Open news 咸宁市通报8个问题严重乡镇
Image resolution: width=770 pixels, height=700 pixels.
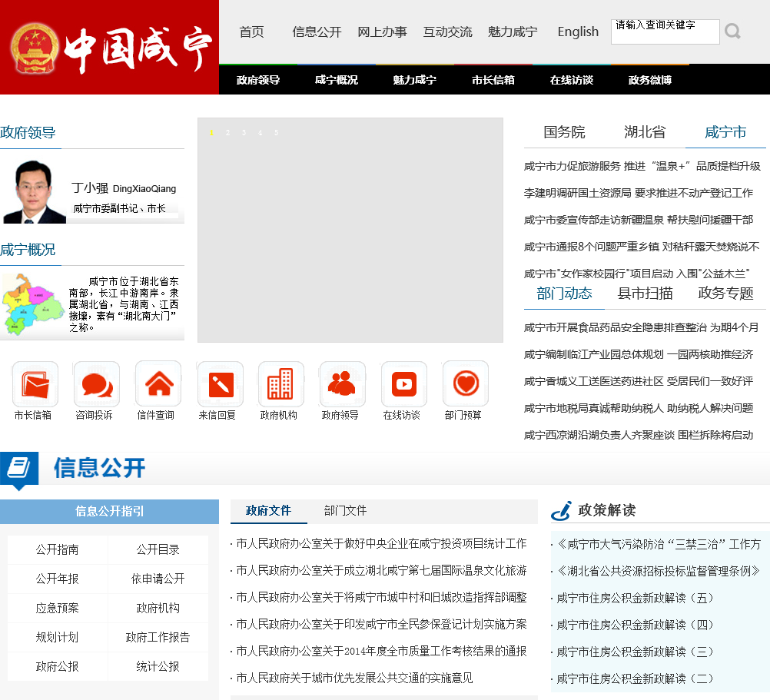pyautogui.click(x=642, y=247)
